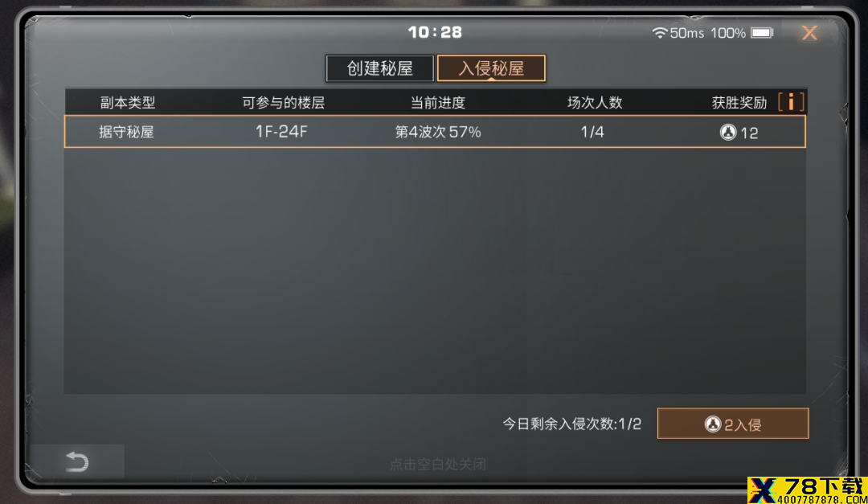The height and width of the screenshot is (504, 868).
Task: Check the WiFi signal icon
Action: (659, 33)
